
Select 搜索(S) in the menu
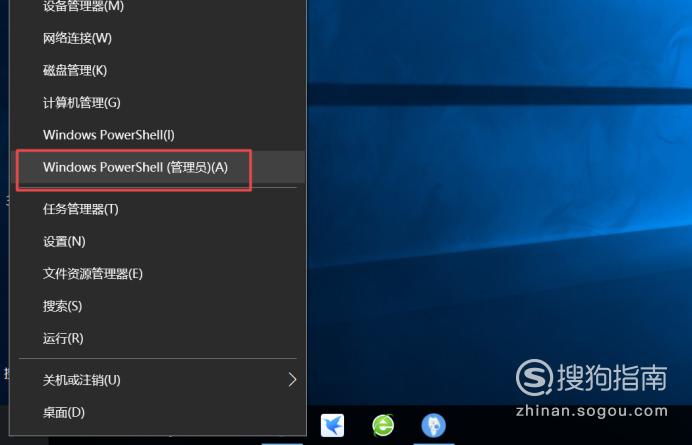click(158, 306)
